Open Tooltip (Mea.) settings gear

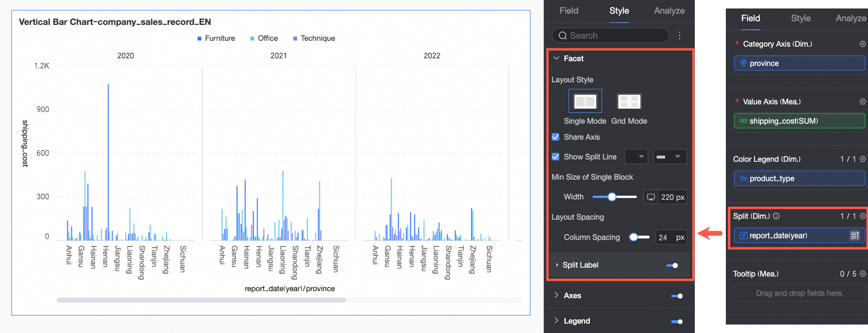(x=862, y=274)
